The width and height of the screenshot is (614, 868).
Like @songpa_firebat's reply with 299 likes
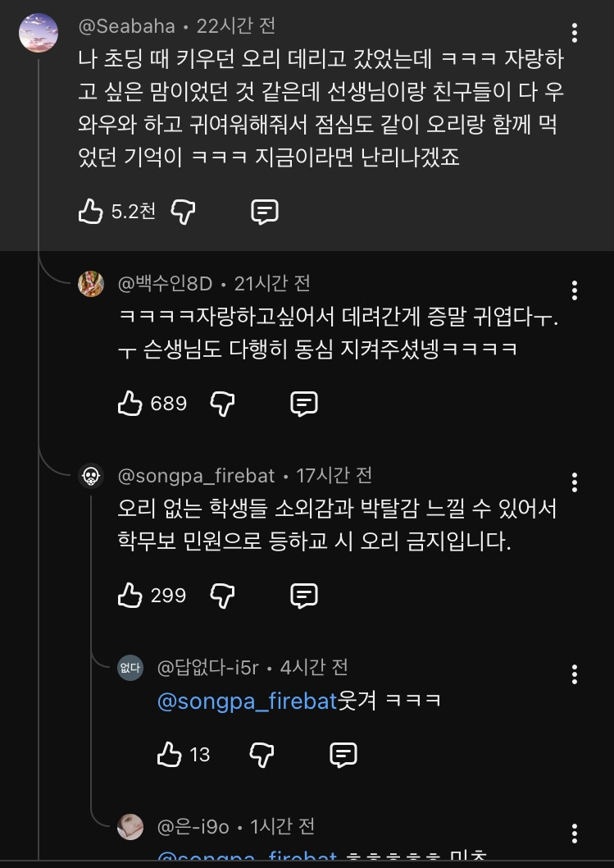point(130,596)
